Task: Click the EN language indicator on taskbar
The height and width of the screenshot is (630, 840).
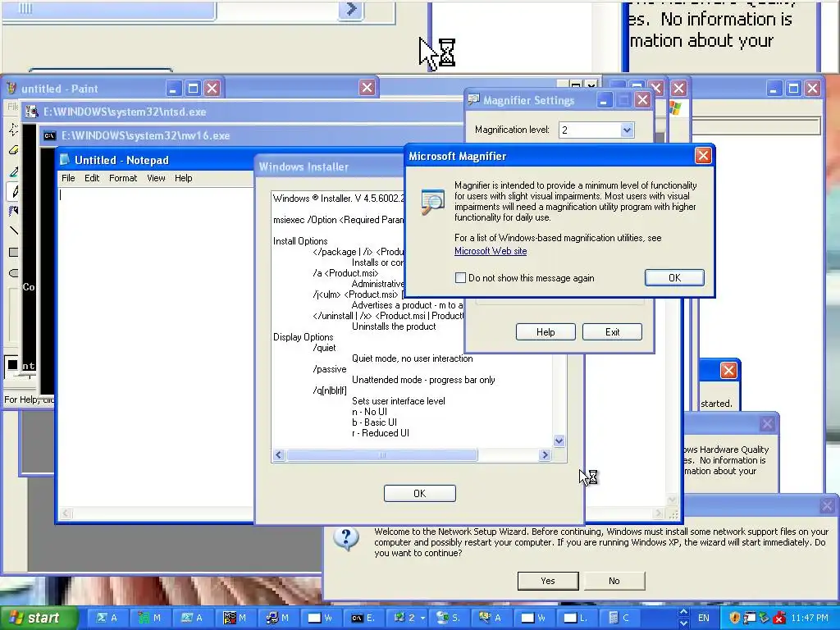Action: pyautogui.click(x=703, y=618)
